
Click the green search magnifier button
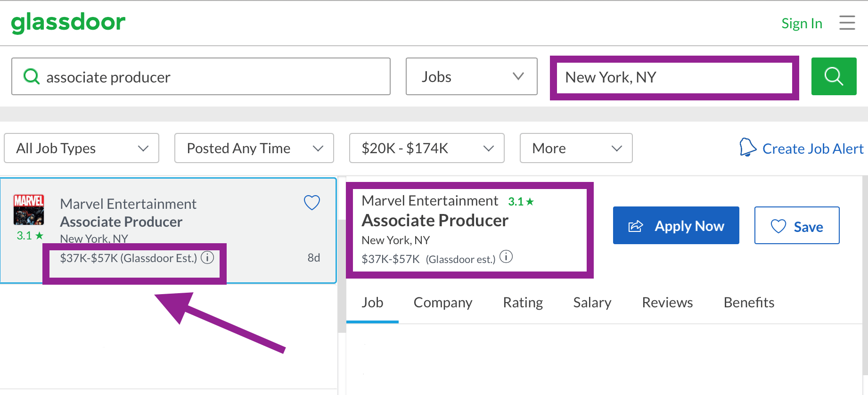click(x=834, y=76)
